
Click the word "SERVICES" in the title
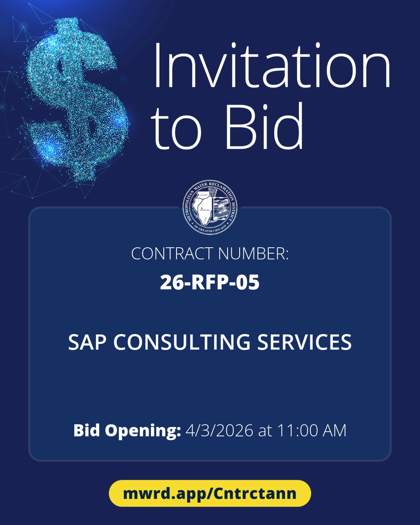coord(304,342)
